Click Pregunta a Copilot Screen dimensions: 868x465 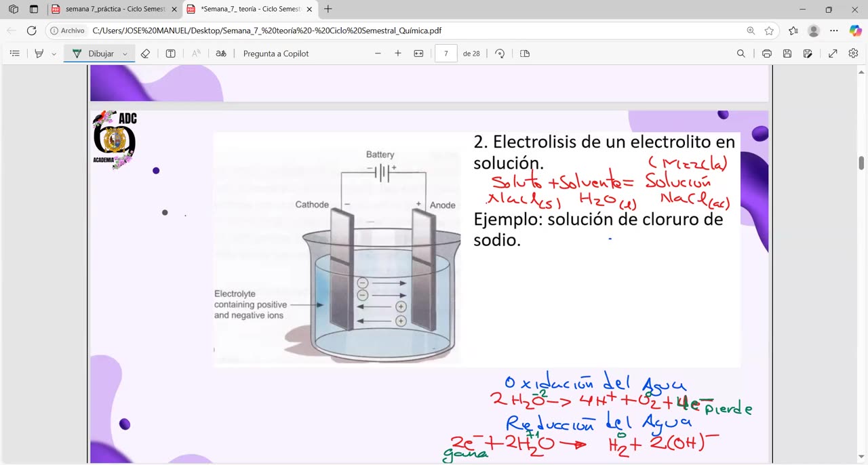point(276,54)
